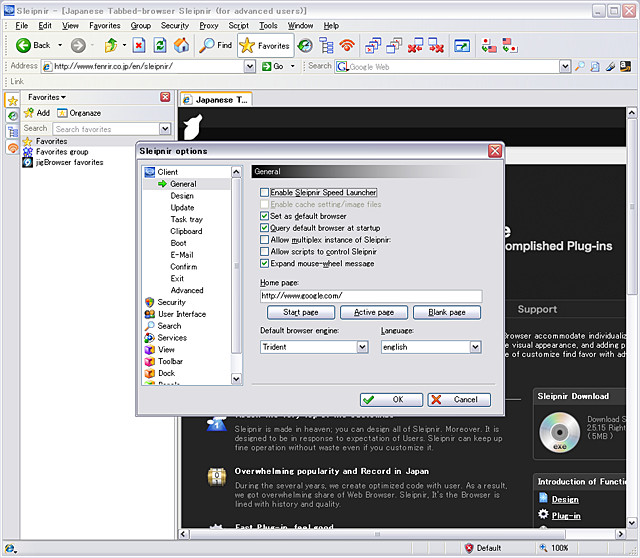Click the Add favorite star icon
640x558 pixels.
(x=36, y=113)
